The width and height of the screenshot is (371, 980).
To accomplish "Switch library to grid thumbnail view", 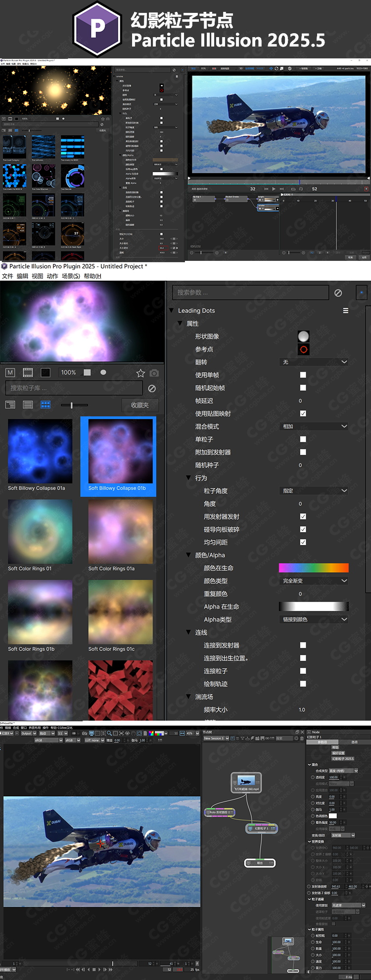I will (46, 405).
